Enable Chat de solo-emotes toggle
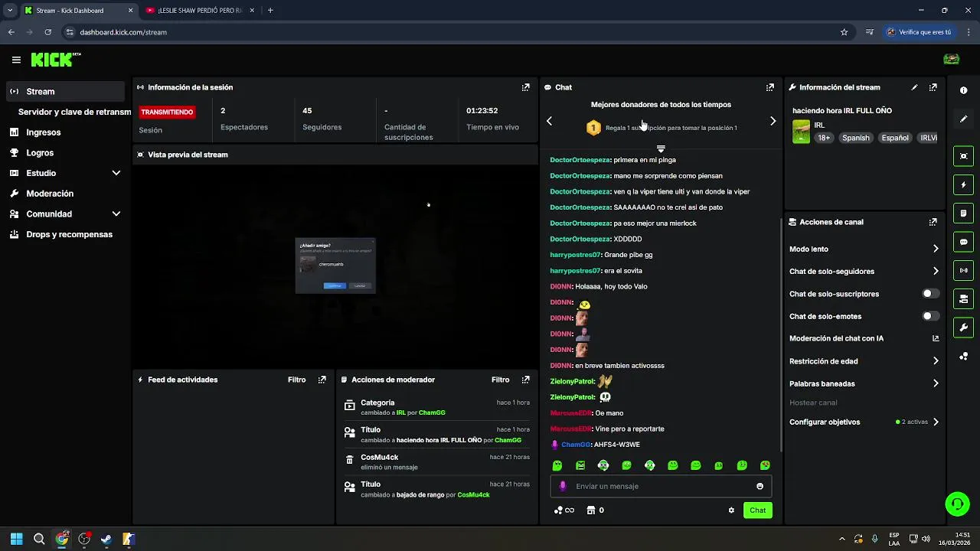The width and height of the screenshot is (980, 551). 930,316
